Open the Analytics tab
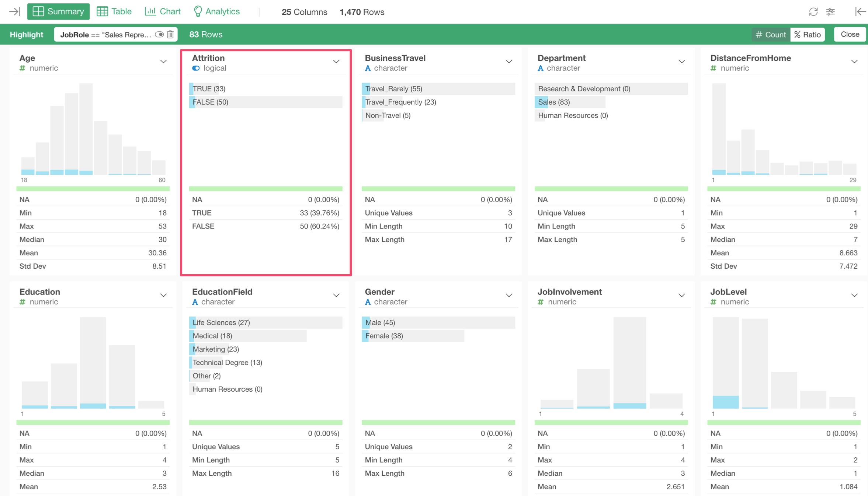Image resolution: width=868 pixels, height=496 pixels. pos(217,12)
